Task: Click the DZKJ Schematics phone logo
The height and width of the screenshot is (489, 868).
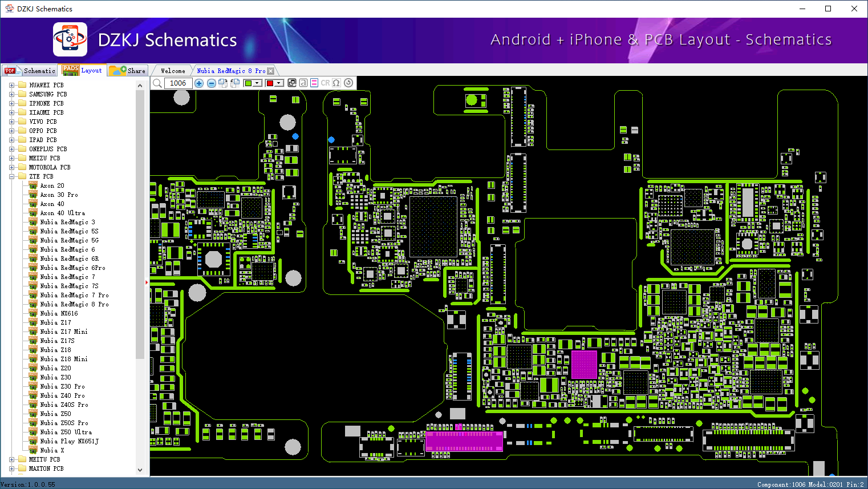Action: coord(70,39)
